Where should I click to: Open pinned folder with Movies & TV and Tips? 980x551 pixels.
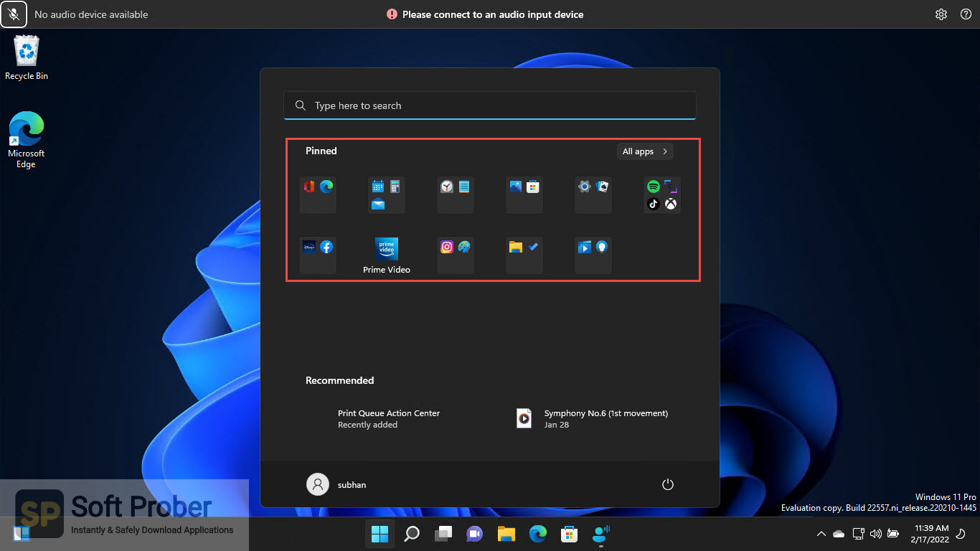[x=593, y=255]
